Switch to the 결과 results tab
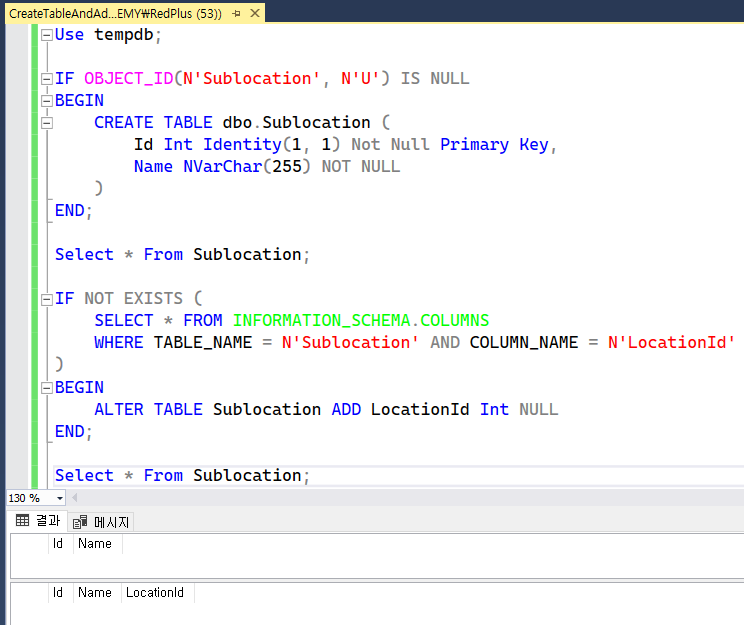This screenshot has width=744, height=625. (x=38, y=521)
